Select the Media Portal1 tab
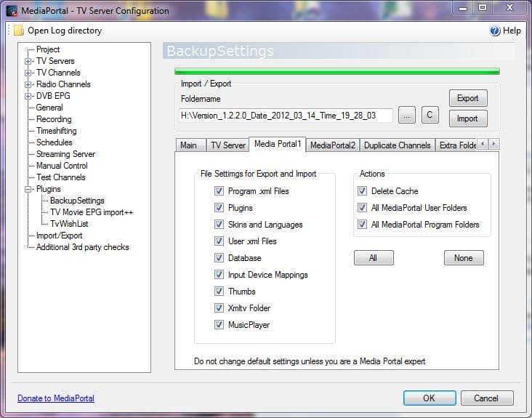This screenshot has width=532, height=418. pos(278,144)
